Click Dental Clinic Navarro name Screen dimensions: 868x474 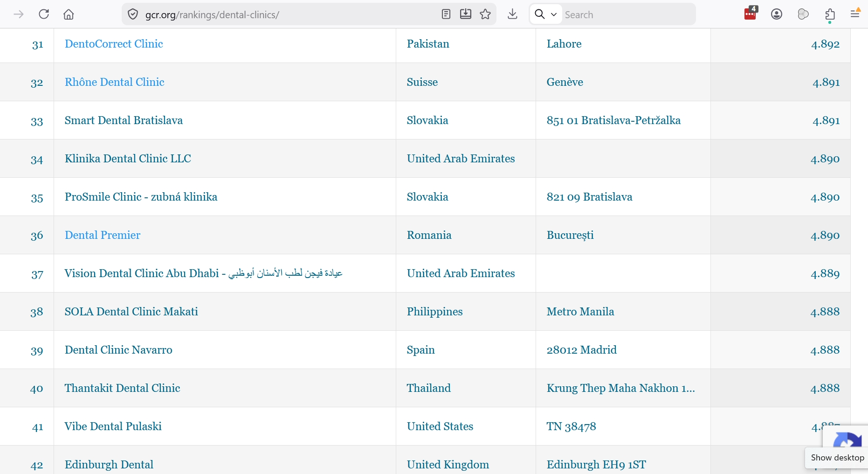click(x=118, y=350)
